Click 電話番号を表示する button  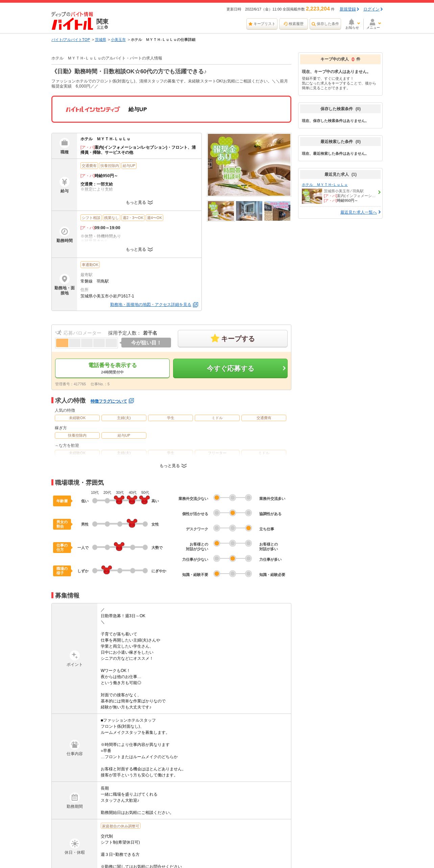click(x=112, y=368)
